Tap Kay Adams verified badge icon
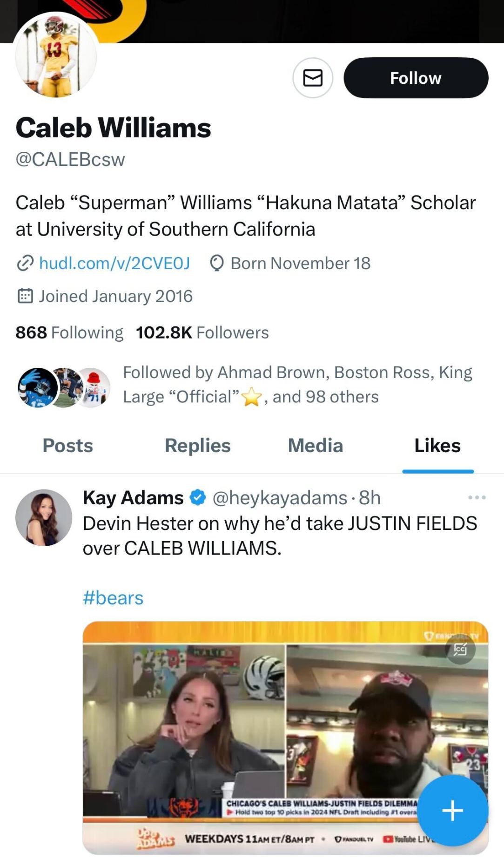This screenshot has height=861, width=504. pyautogui.click(x=198, y=498)
